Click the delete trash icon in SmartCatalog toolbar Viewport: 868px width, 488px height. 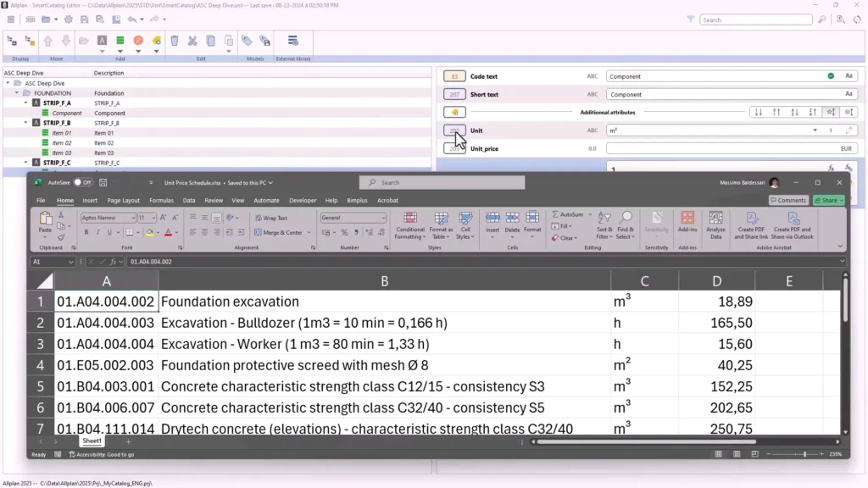(175, 40)
